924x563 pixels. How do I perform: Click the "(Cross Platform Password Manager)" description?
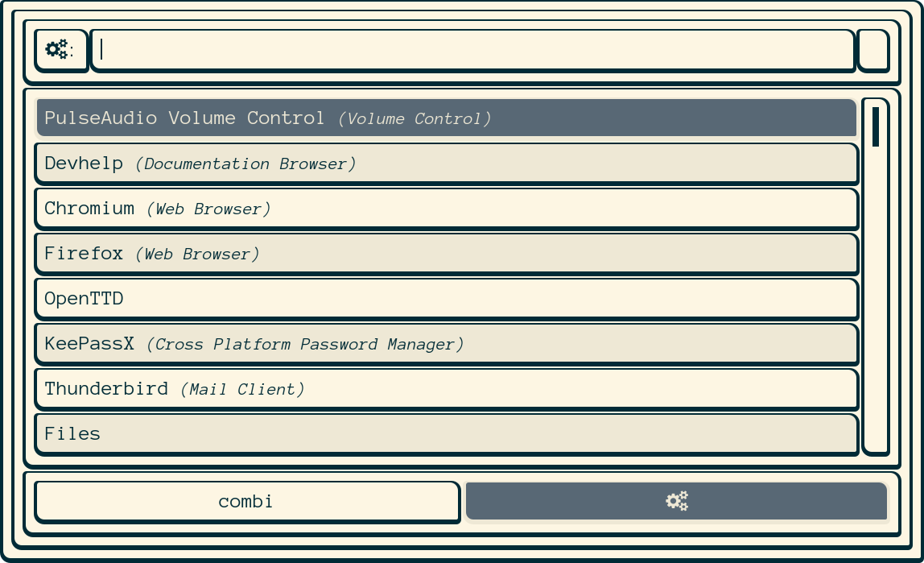pos(305,345)
